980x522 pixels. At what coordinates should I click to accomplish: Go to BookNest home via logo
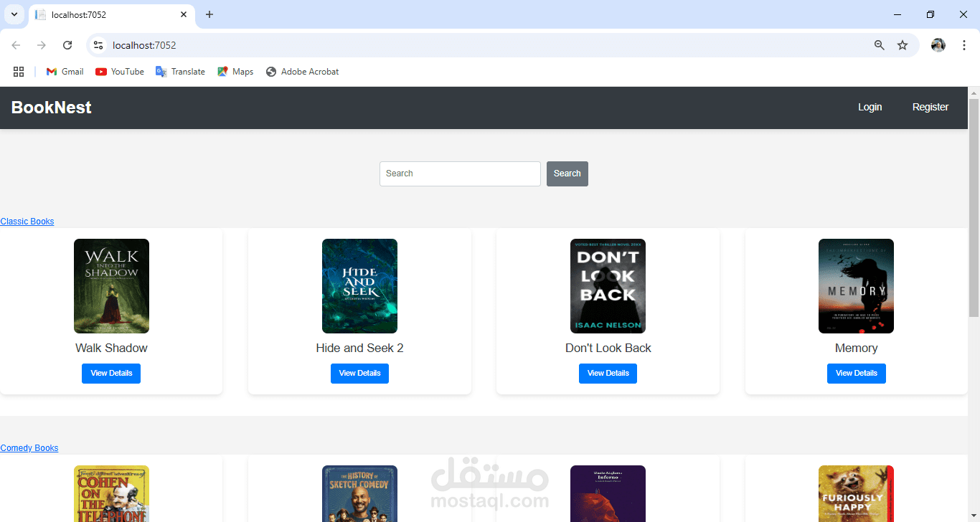[x=52, y=108]
